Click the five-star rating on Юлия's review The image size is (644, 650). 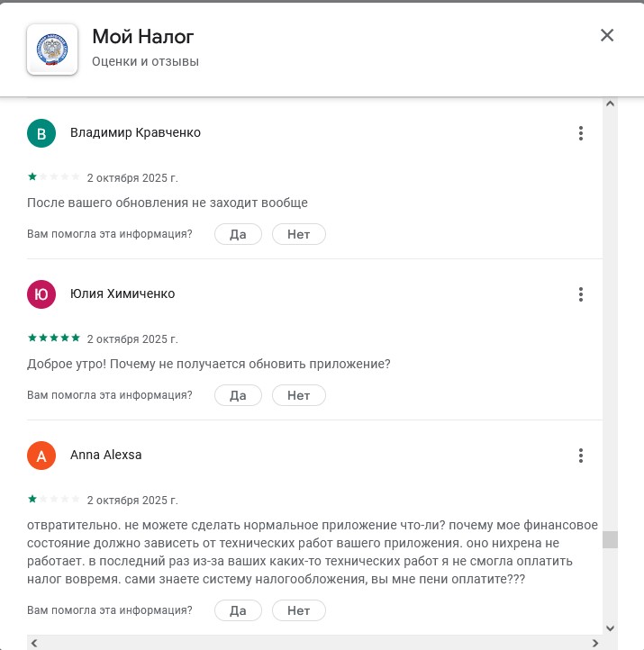tap(53, 339)
